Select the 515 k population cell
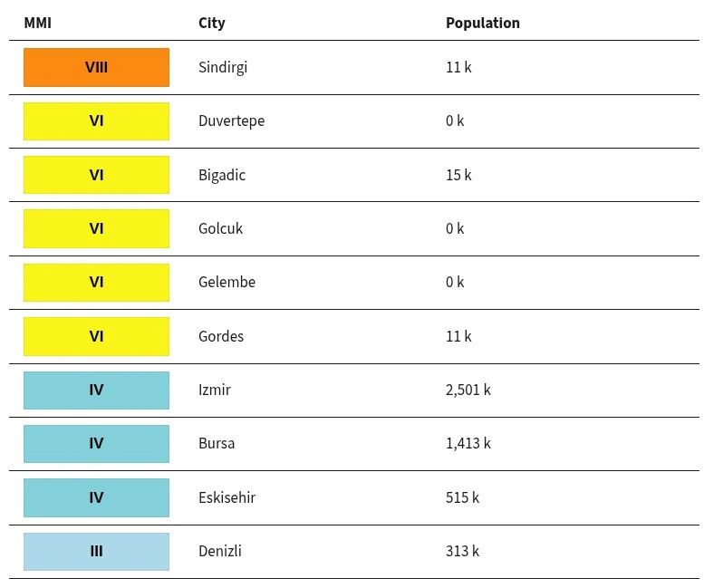 click(x=462, y=497)
